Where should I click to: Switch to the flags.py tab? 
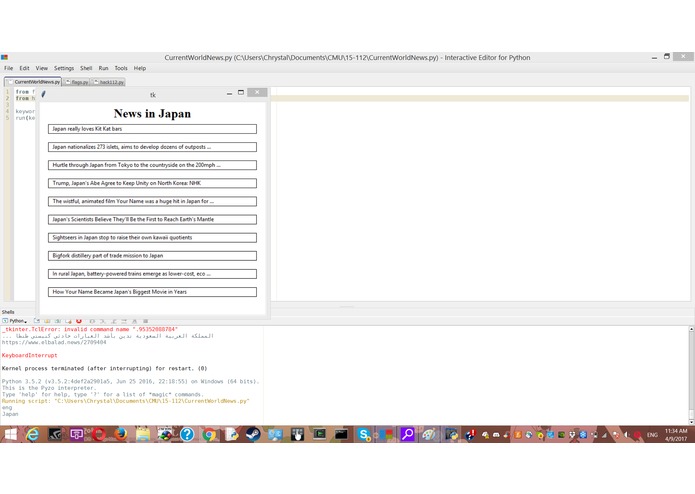(x=77, y=82)
